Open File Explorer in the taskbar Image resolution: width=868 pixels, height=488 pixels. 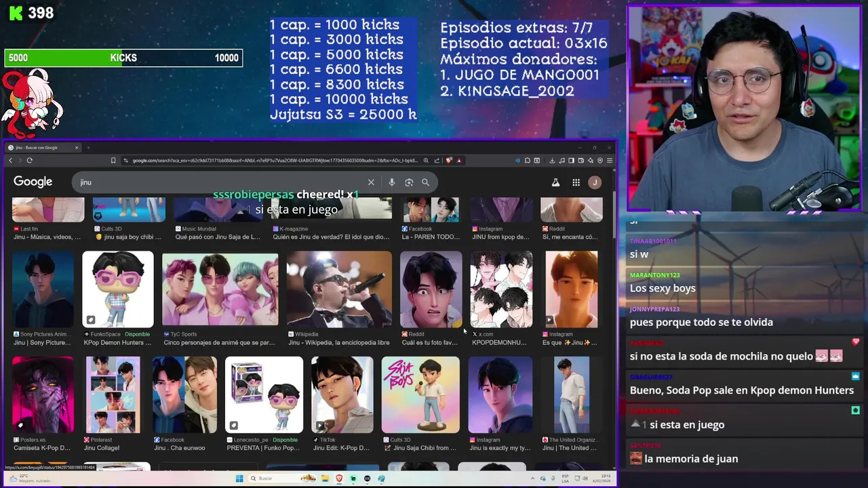325,479
